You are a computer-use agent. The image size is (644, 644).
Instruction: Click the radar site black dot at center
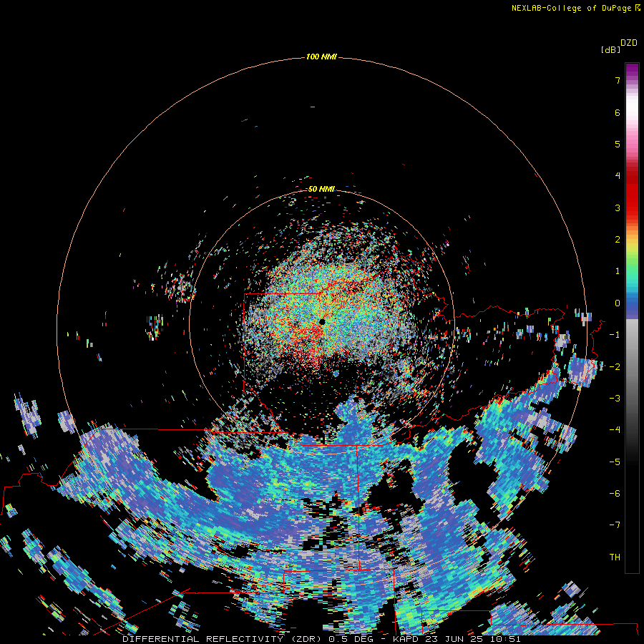coord(322,322)
